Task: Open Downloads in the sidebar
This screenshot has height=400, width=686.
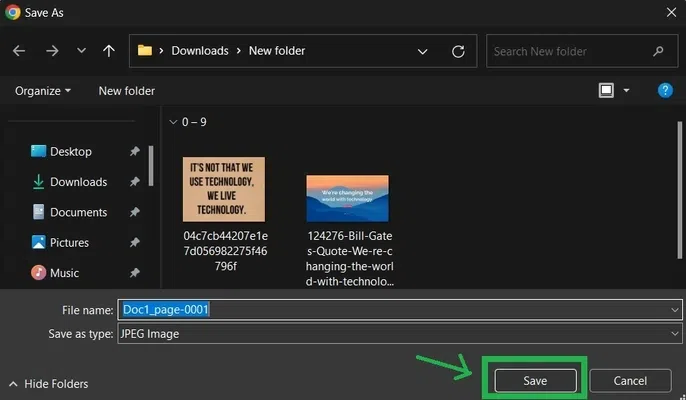Action: click(70, 182)
